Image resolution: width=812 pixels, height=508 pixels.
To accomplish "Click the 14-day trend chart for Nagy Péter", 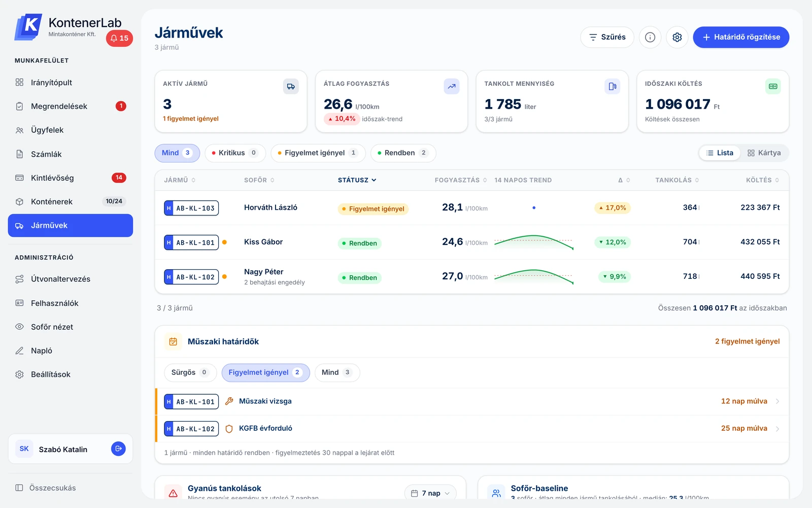I will pos(534,277).
